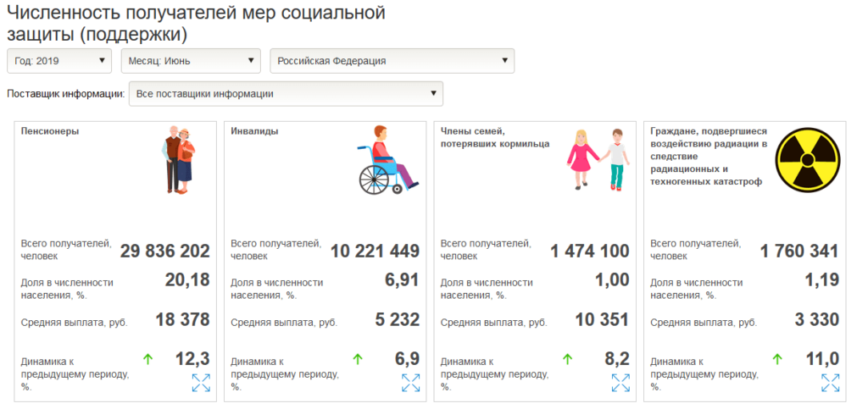This screenshot has height=409, width=868.
Task: Click the page heading Численность получателей
Action: click(x=196, y=24)
